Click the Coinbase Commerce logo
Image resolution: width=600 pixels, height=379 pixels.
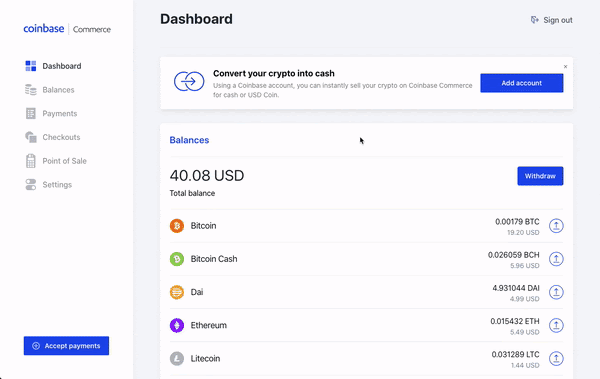67,29
